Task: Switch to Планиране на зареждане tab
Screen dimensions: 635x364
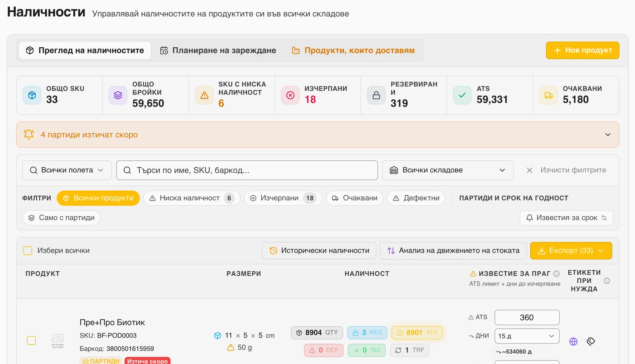Action: click(x=218, y=50)
